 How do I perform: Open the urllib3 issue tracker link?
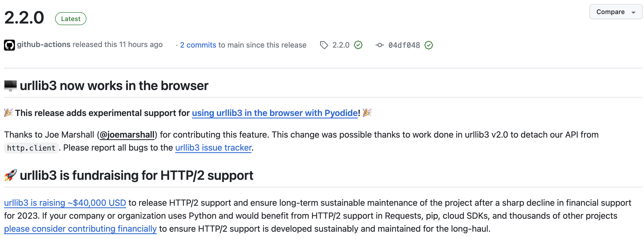point(213,148)
